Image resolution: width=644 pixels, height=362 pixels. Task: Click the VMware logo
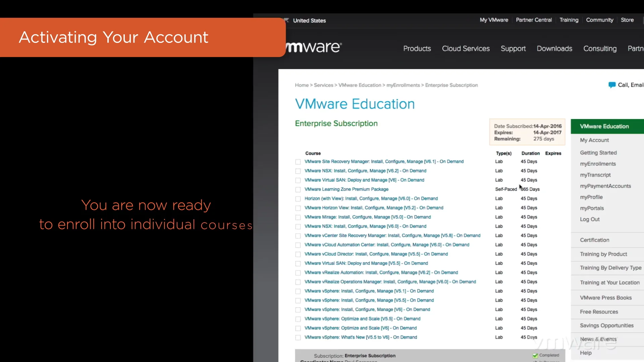[314, 47]
